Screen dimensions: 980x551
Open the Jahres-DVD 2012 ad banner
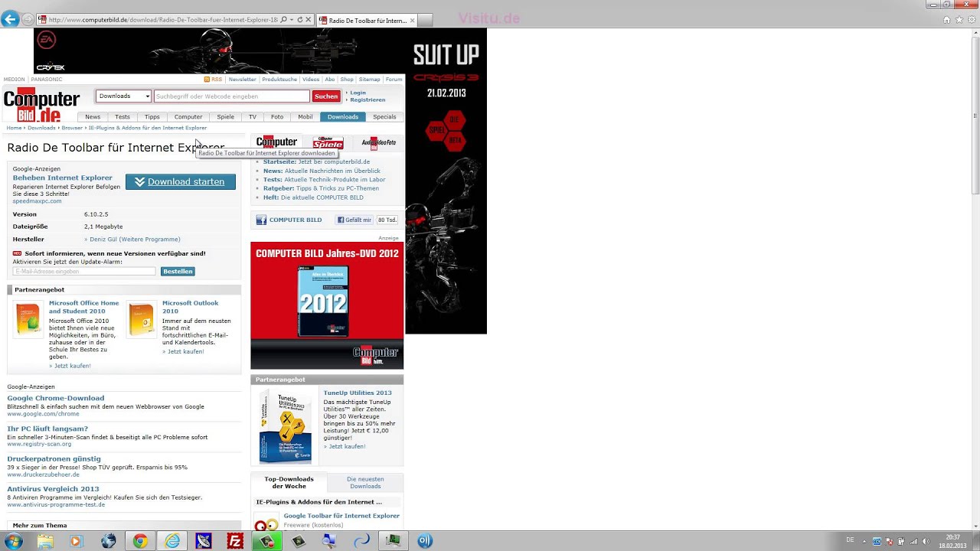tap(327, 305)
